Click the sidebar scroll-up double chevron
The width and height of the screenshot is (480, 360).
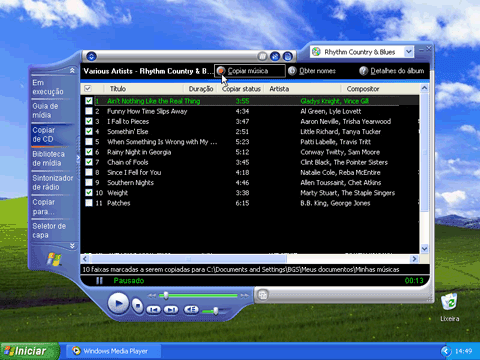pos(72,71)
